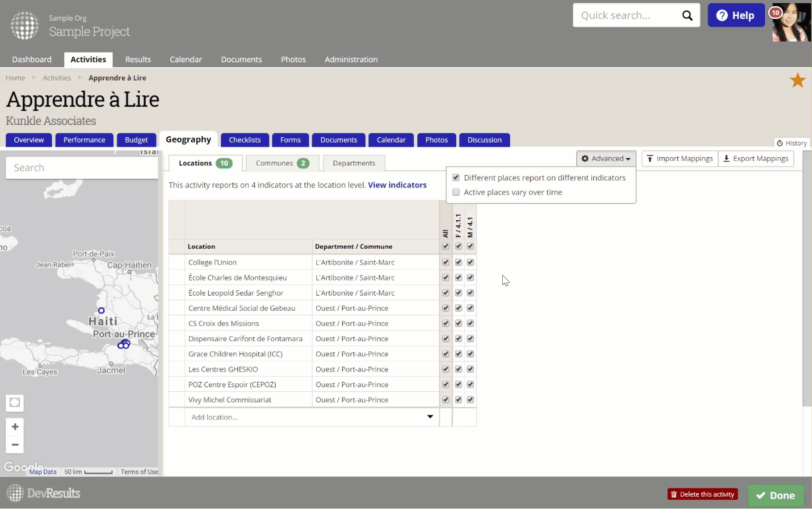This screenshot has height=509, width=812.
Task: Click the quick search magnifier icon
Action: [687, 15]
